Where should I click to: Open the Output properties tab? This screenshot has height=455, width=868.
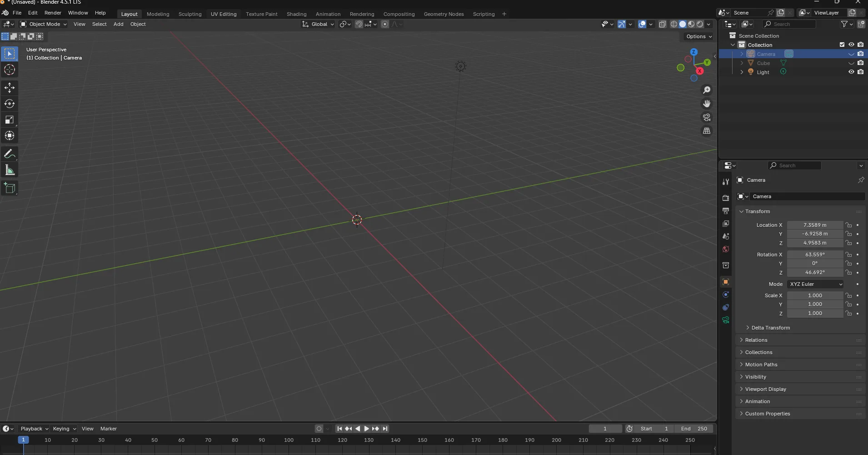726,211
